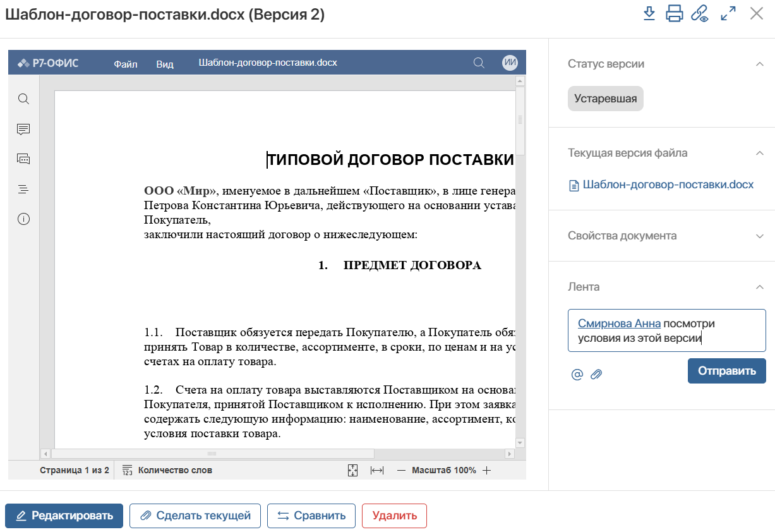The width and height of the screenshot is (775, 532).
Task: Collapse the Текущая версия файла section
Action: (x=760, y=153)
